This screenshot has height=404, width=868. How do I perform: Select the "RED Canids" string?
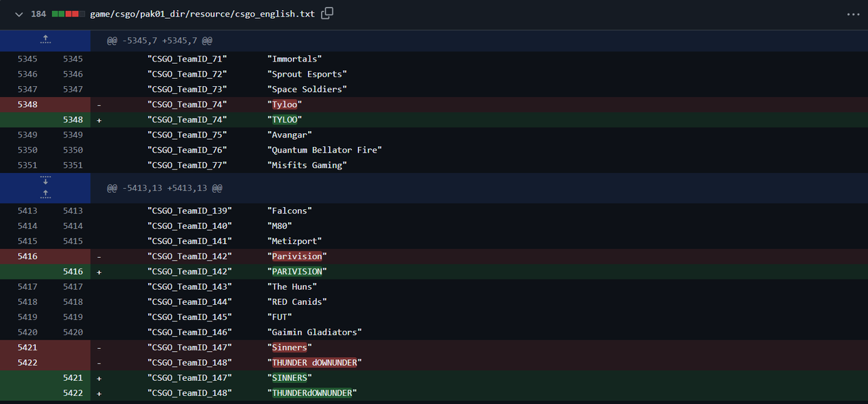click(297, 302)
